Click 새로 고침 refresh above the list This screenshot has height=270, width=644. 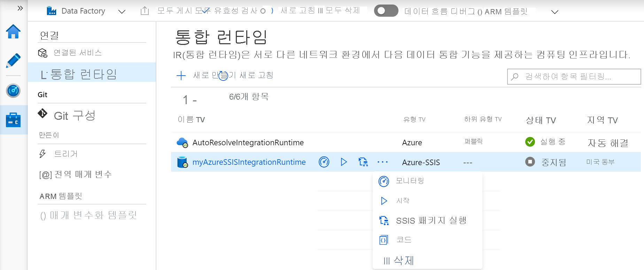[256, 75]
